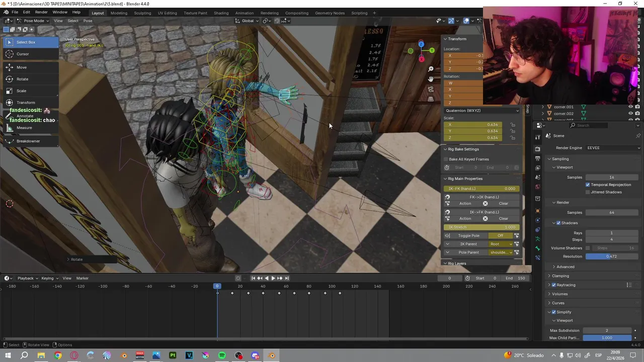Click the timeline End frame field
Viewport: 644px width, 362px height.
pos(516,278)
